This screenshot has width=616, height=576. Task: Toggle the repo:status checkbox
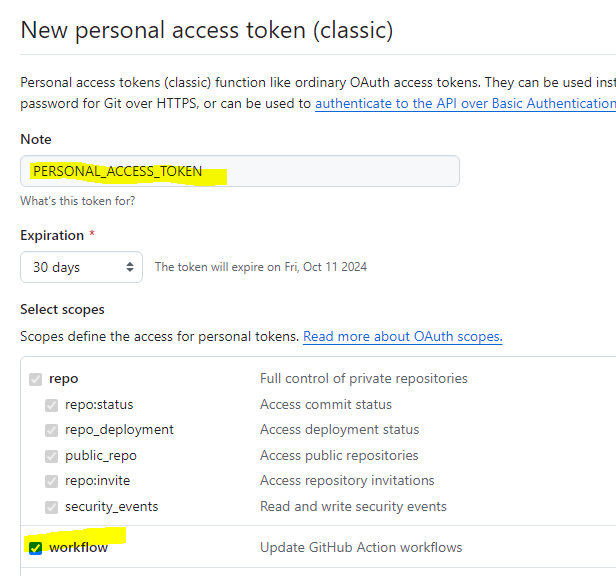51,405
